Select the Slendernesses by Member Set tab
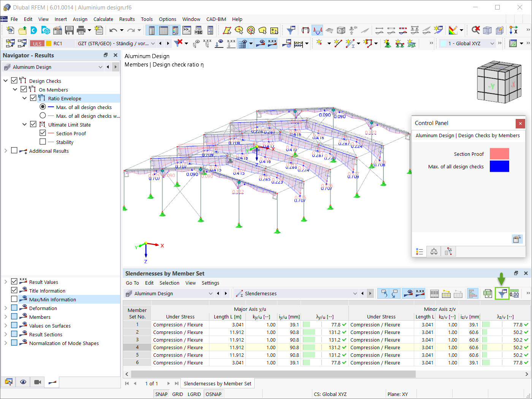 click(x=217, y=383)
